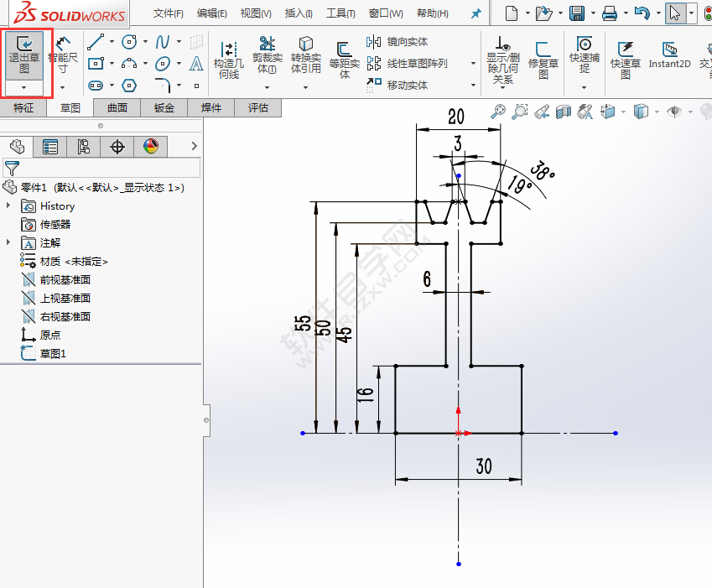Viewport: 712px width, 588px height.
Task: Open the 插入(I) Insert menu
Action: coord(299,13)
